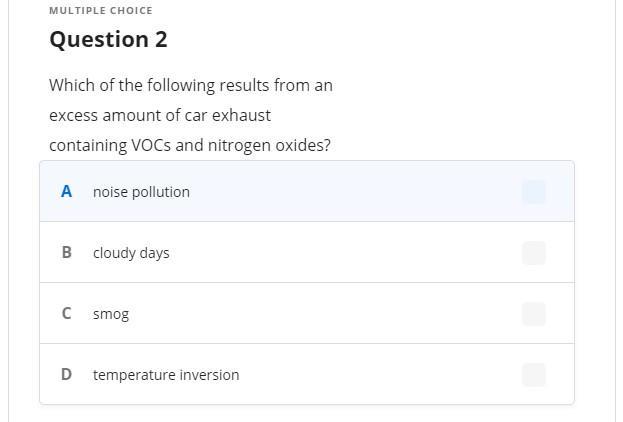Viewport: 623px width, 422px height.
Task: Click empty space in the highlighted A row
Action: coord(350,192)
